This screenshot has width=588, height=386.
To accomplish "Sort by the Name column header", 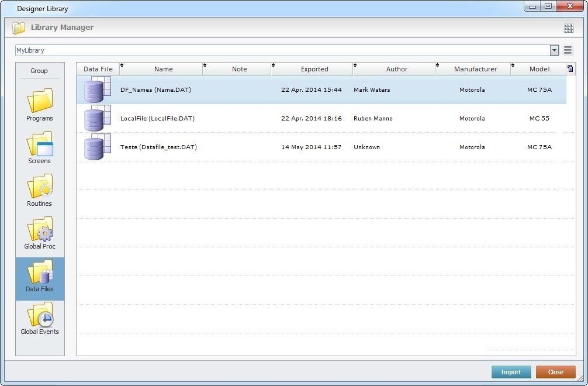I will (163, 69).
